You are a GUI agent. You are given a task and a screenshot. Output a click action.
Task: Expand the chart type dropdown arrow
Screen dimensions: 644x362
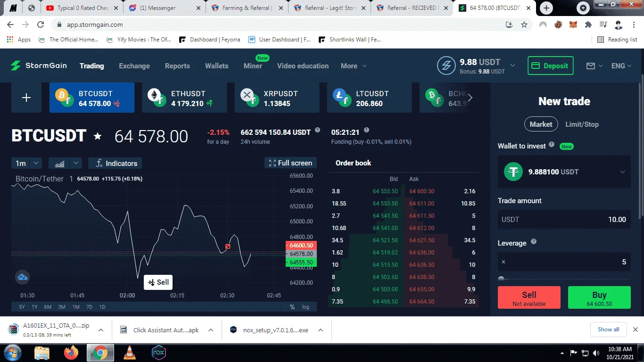coord(76,164)
